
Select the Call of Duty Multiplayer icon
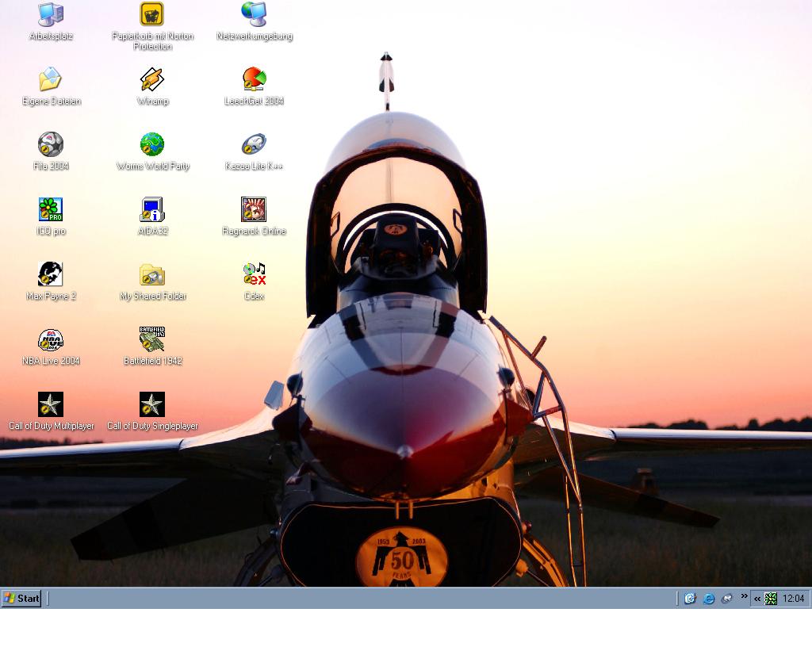pyautogui.click(x=51, y=404)
